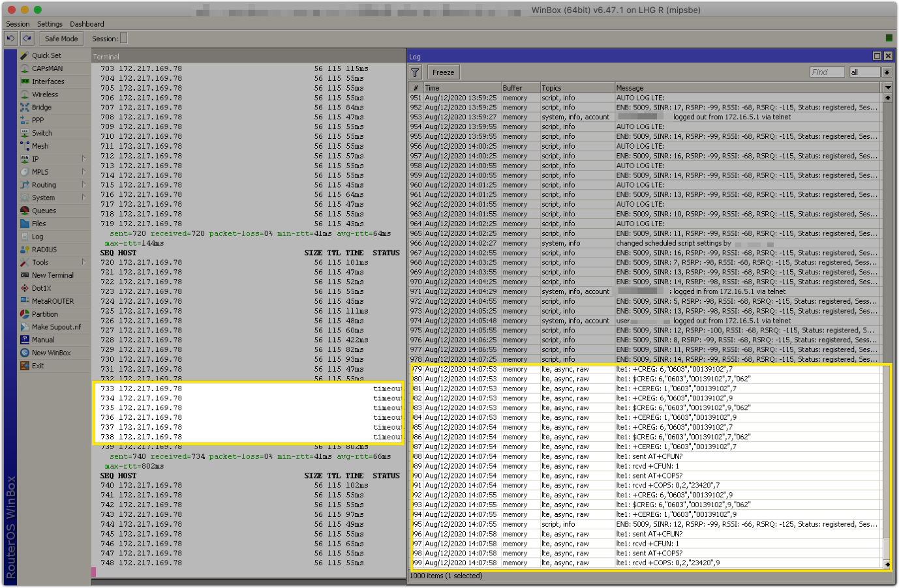The width and height of the screenshot is (899, 588).
Task: Select log row 14:07:55 'script, info' ENB entry
Action: click(x=645, y=524)
